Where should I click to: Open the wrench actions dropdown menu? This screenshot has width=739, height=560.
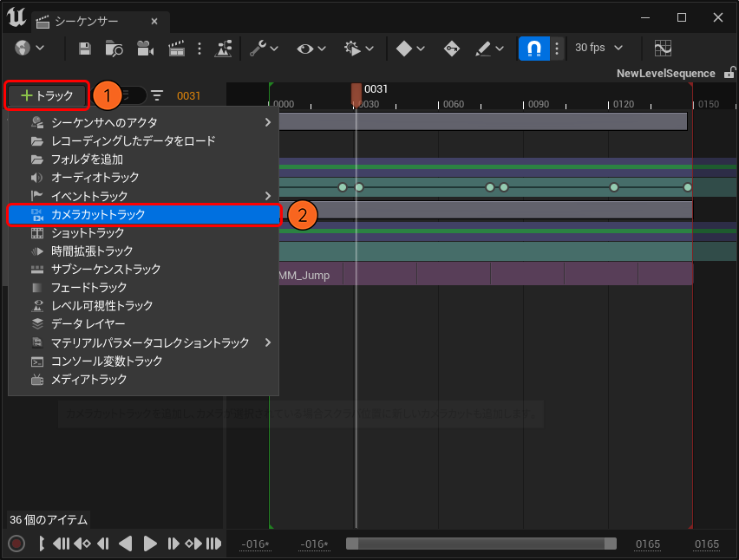click(x=264, y=49)
